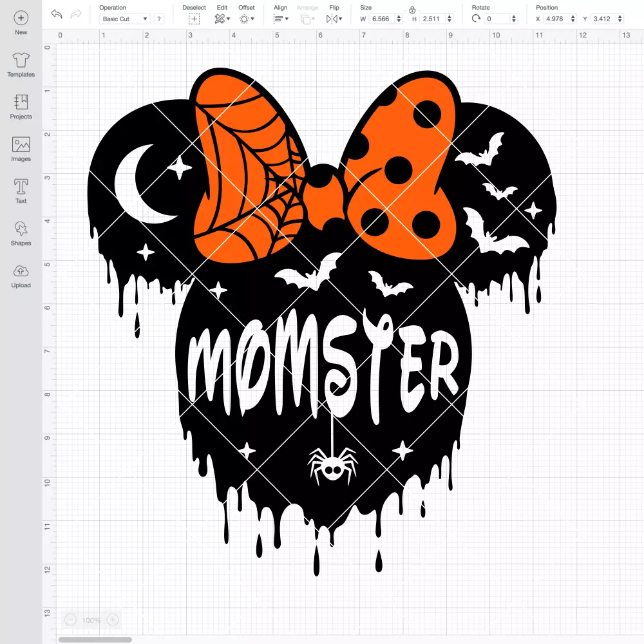Screen dimensions: 644x644
Task: Expand the Flip options
Action: [334, 19]
